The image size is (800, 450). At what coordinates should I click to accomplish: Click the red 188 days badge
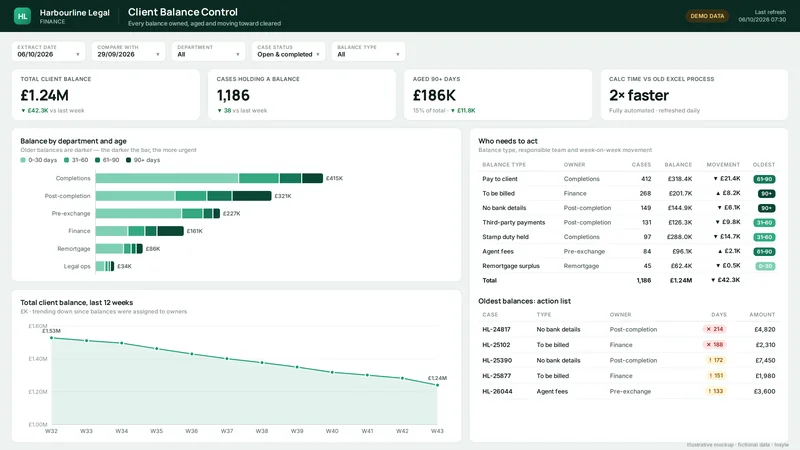(715, 344)
